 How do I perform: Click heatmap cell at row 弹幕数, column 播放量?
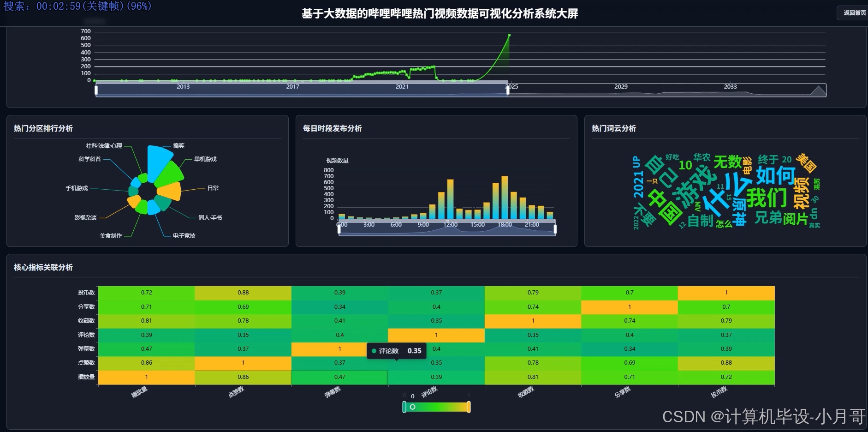pos(147,349)
